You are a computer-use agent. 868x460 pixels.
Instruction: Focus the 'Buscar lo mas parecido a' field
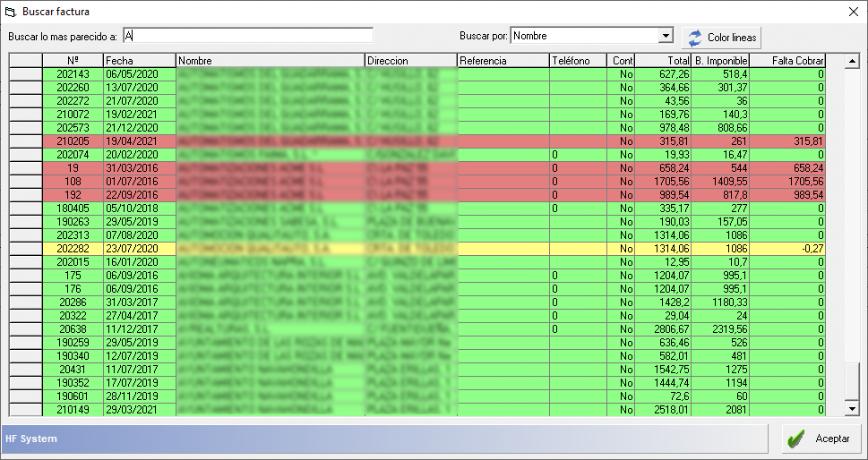(247, 36)
